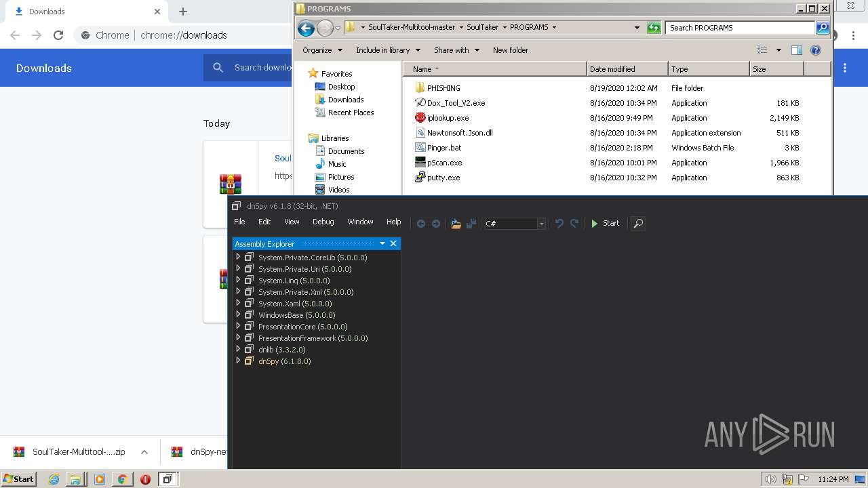Sort by Type column header
This screenshot has height=488, width=868.
coord(709,69)
